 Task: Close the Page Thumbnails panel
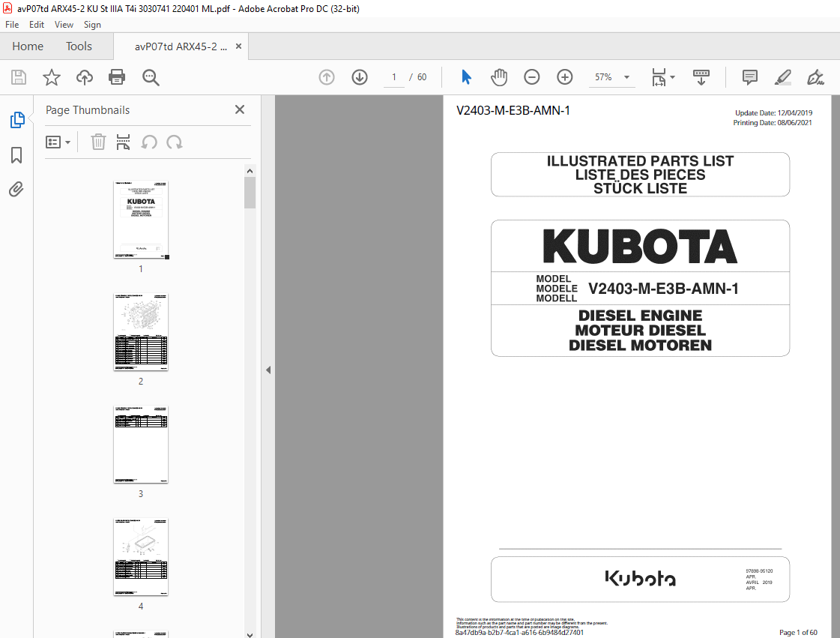240,109
